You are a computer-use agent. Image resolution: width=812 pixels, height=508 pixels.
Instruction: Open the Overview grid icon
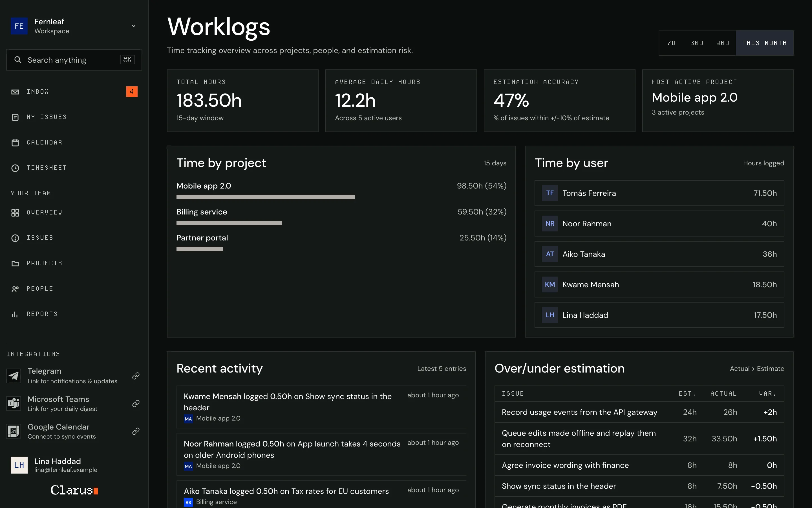(x=15, y=213)
